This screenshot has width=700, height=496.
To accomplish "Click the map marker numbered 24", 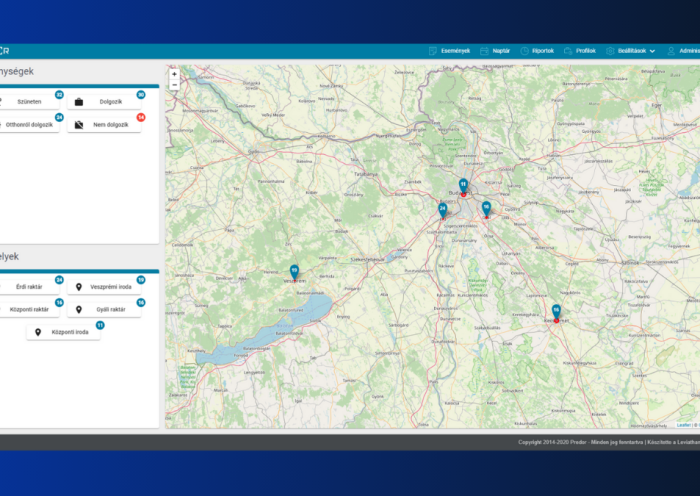I will tap(442, 210).
